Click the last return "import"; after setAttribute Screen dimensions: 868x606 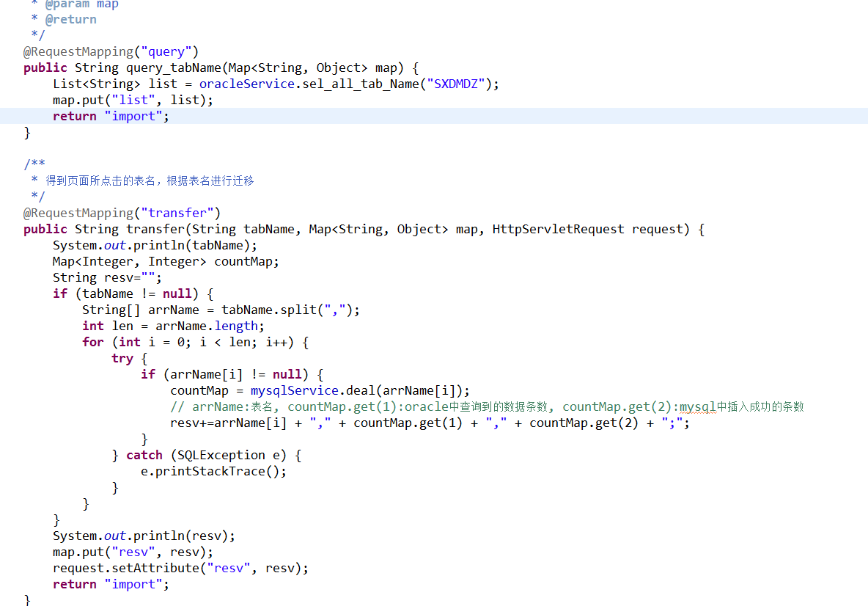tap(111, 585)
